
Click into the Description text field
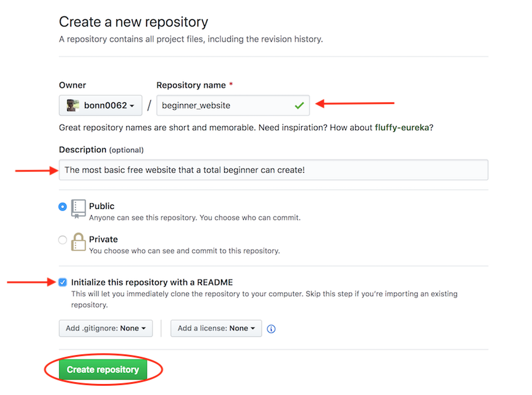pos(273,169)
